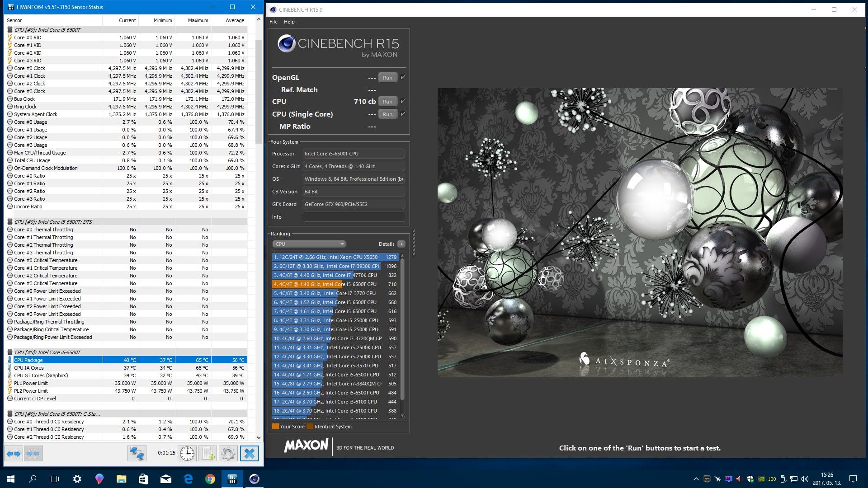Click the Current column header

(121, 20)
